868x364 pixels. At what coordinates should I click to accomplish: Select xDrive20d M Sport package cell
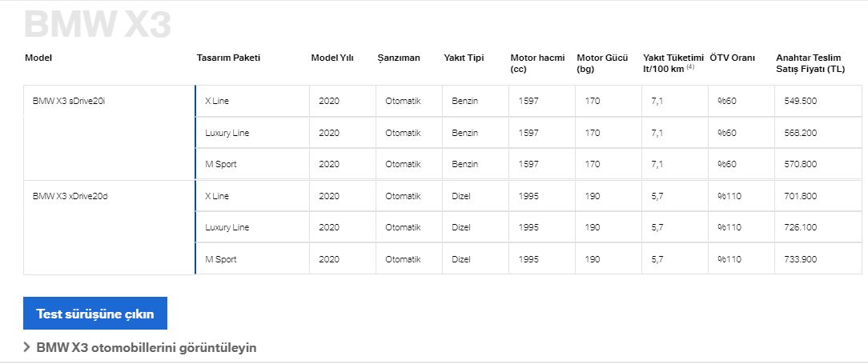(252, 259)
